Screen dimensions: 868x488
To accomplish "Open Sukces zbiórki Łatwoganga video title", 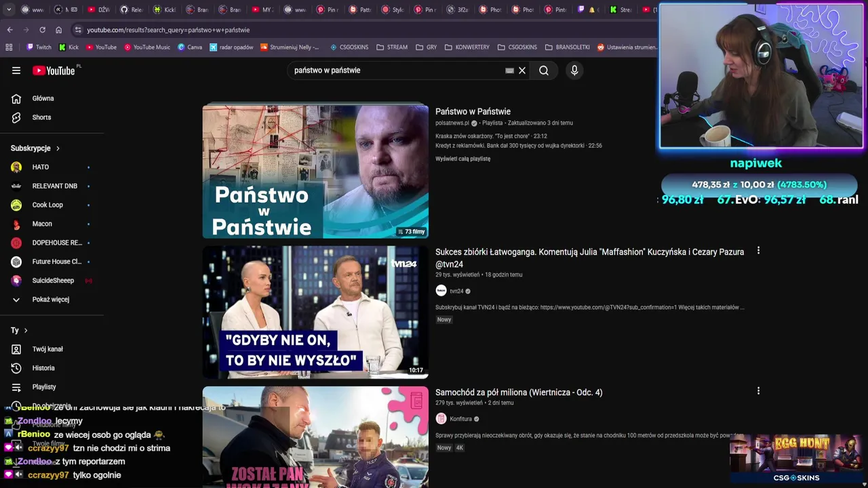I will pyautogui.click(x=589, y=258).
